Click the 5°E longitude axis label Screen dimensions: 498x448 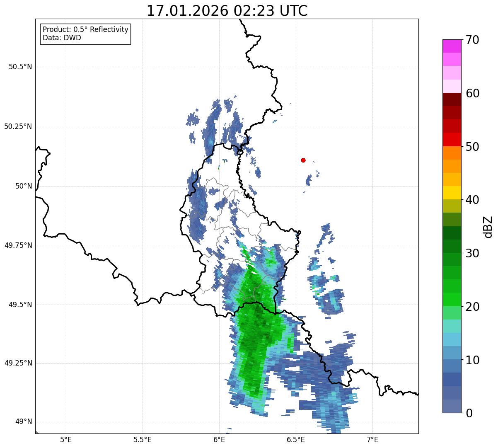[66, 439]
